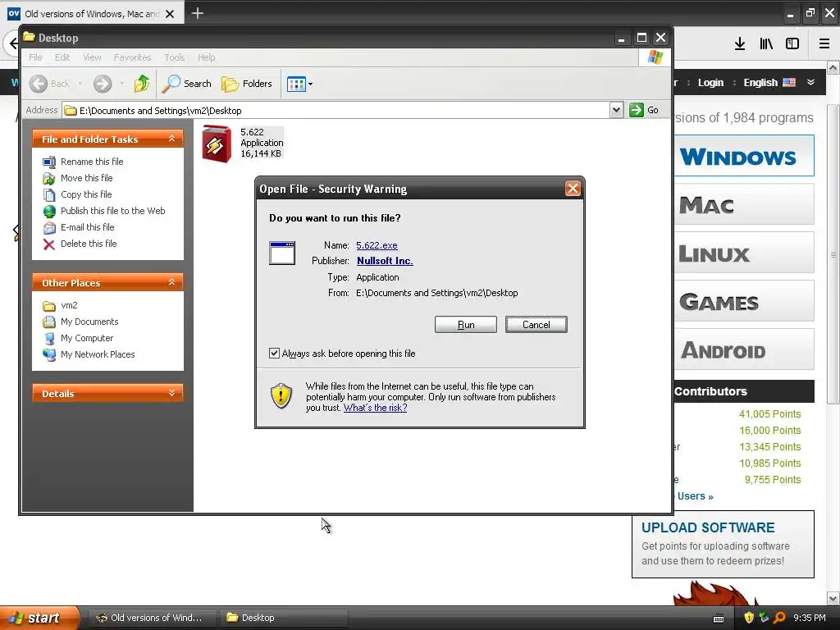The image size is (840, 630).
Task: Open My Computer in Other Places
Action: click(78, 338)
